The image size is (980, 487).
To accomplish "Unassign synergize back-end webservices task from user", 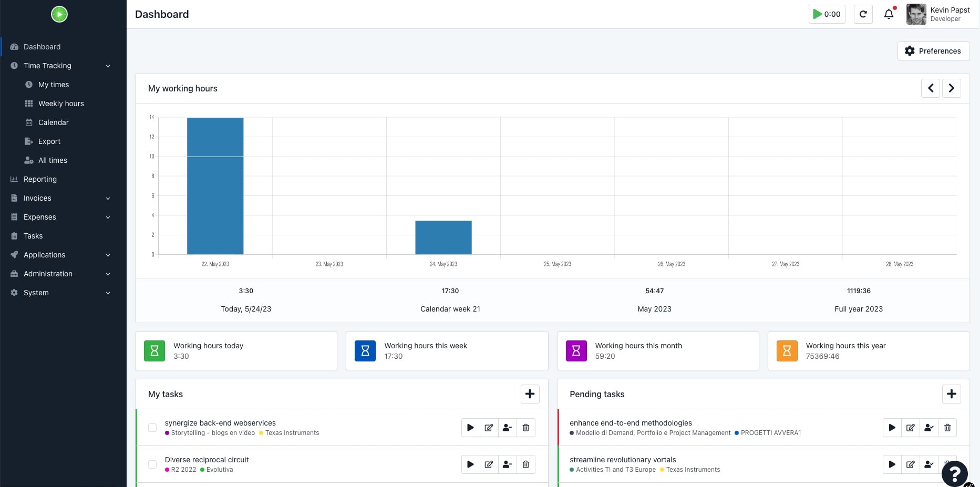I will [507, 428].
